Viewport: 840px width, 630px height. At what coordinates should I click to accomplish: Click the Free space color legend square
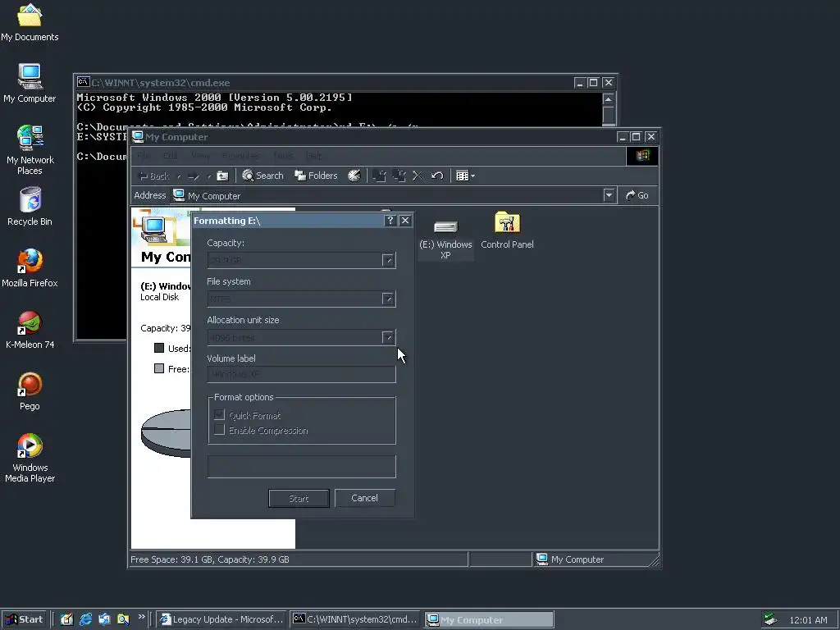159,368
